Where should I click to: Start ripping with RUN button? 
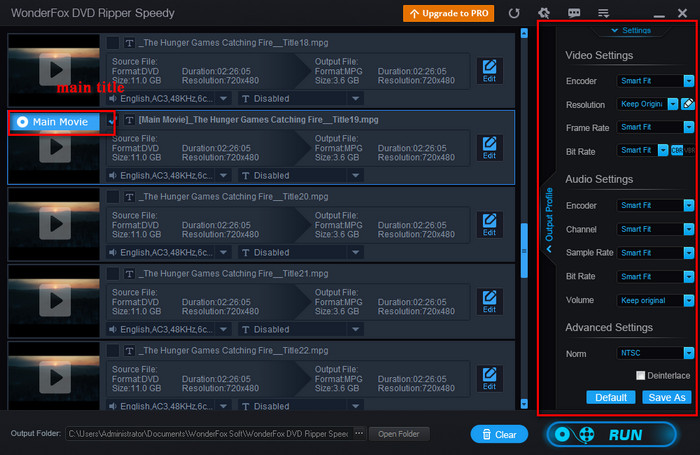coord(611,434)
